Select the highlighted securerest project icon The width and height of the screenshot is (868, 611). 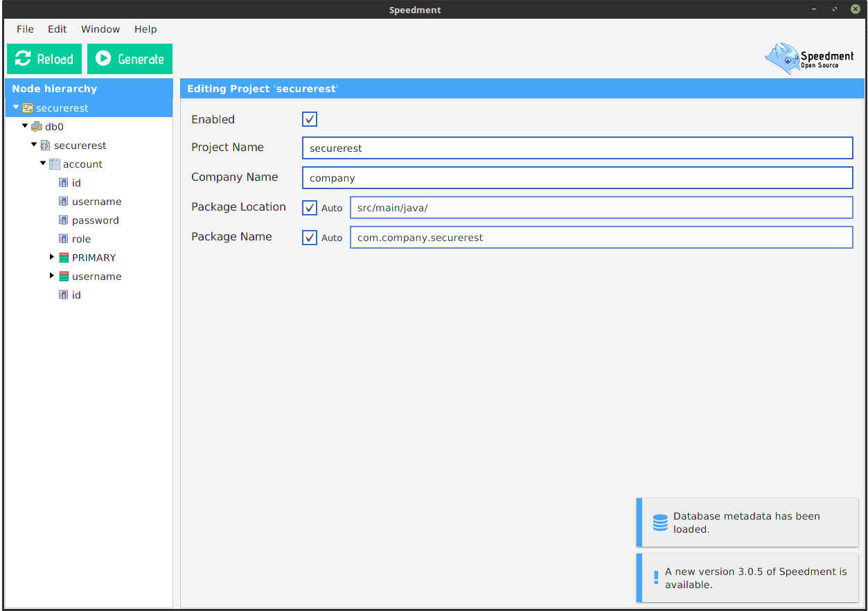tap(28, 108)
